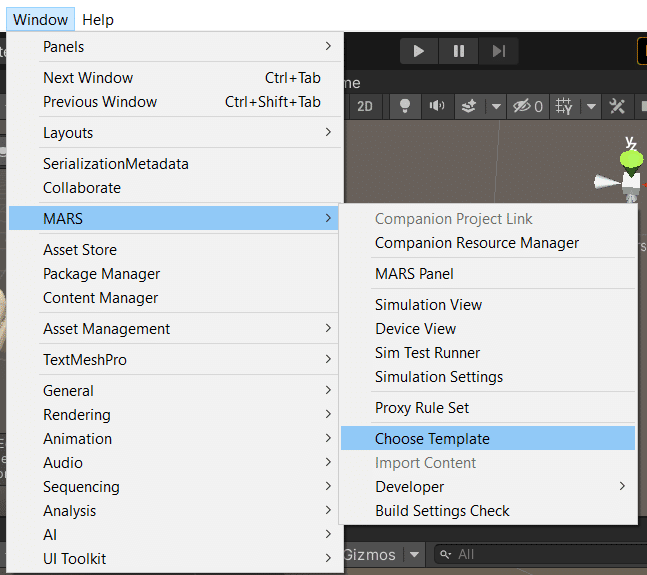Click the Play button
This screenshot has height=575, width=647.
419,51
